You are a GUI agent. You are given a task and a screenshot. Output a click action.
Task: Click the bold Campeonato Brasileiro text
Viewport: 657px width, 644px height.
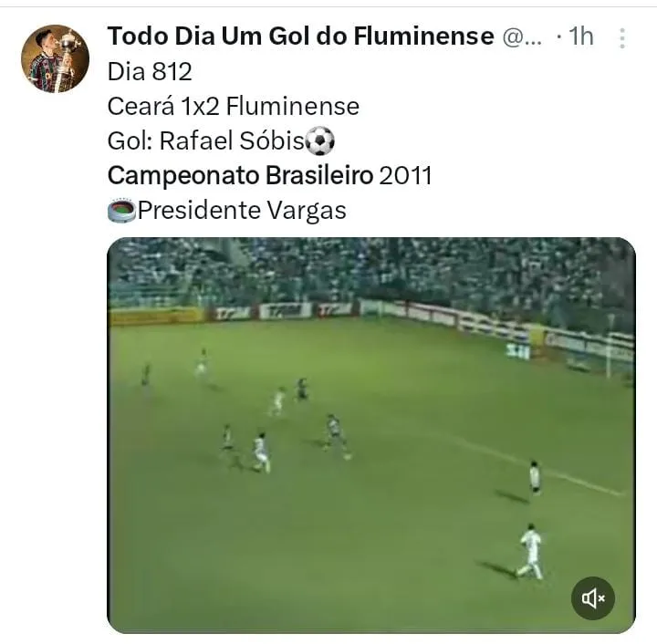click(x=240, y=175)
